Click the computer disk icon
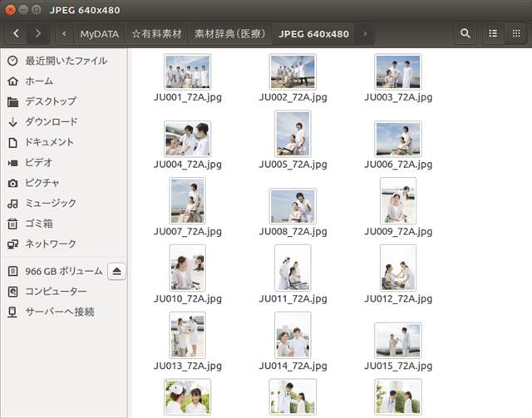The width and height of the screenshot is (532, 418). [x=13, y=292]
